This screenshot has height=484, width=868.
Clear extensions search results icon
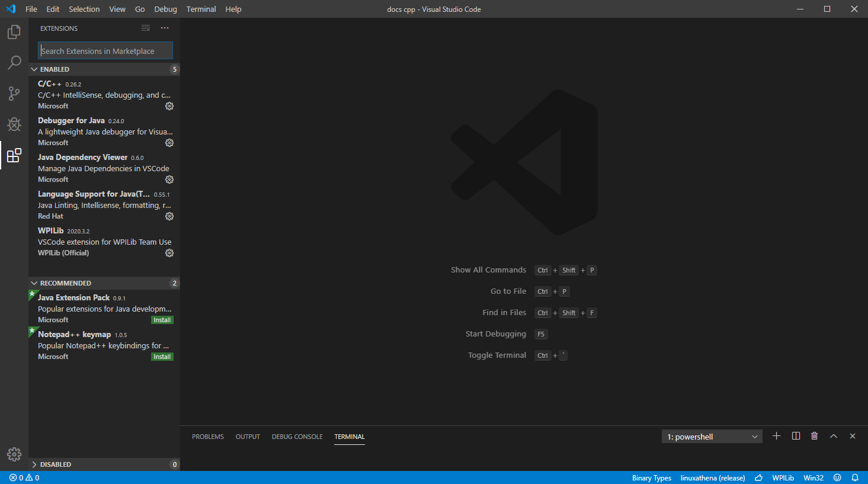(146, 28)
